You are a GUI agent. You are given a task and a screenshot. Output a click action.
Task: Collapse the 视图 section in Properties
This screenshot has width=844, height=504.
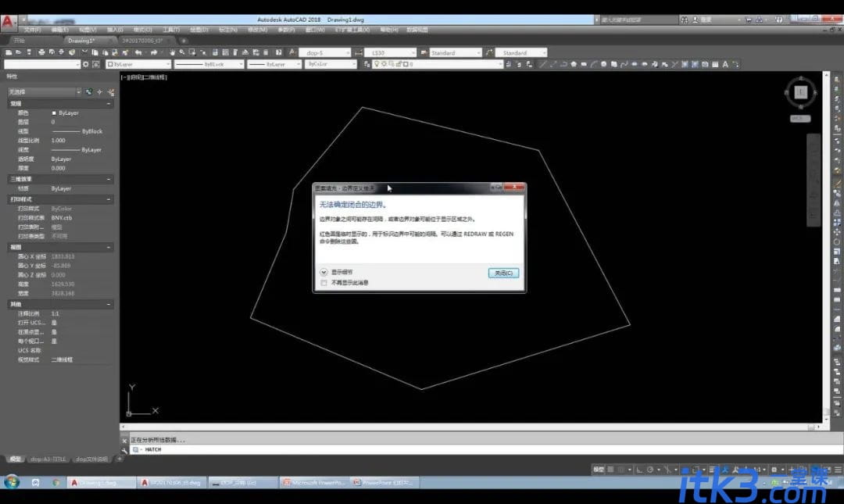(x=109, y=247)
